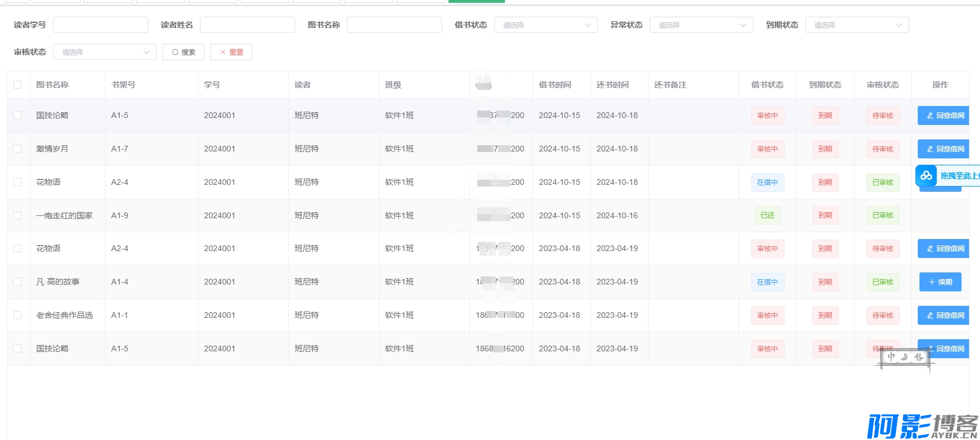Image resolution: width=980 pixels, height=440 pixels.
Task: Click the book title 凡·高的故事
Action: (58, 282)
